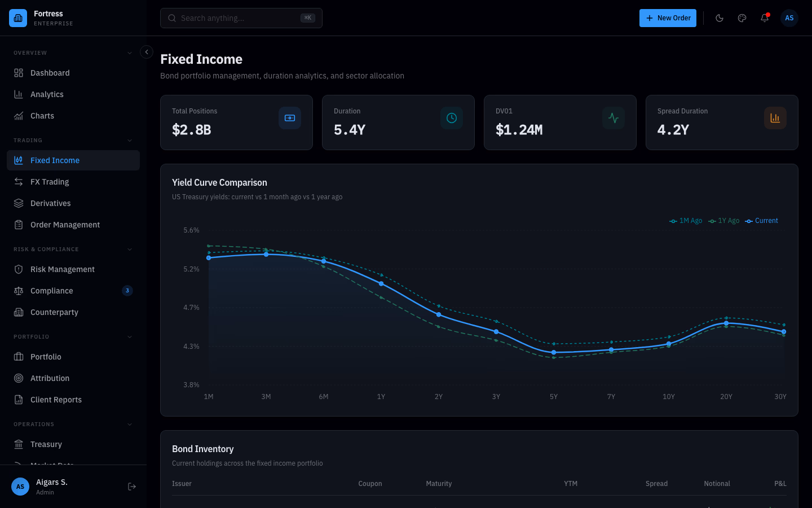Click the Charts line icon
Viewport: 812px width, 508px height.
(19, 116)
